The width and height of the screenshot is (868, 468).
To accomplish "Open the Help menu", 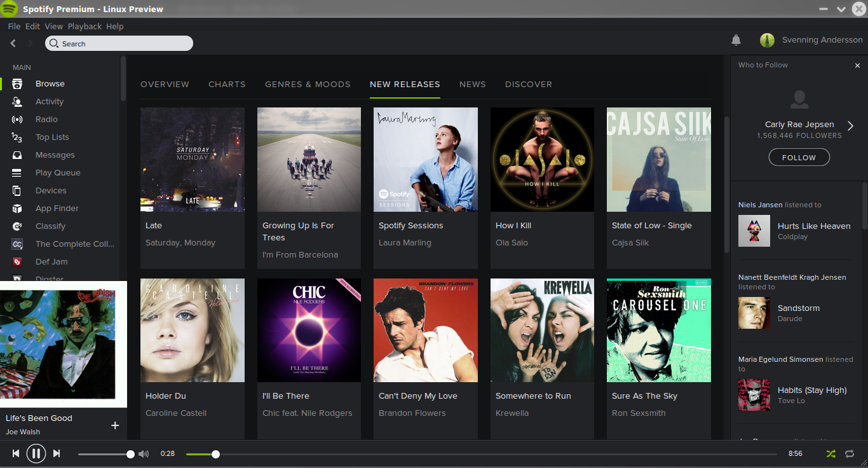I will tap(115, 27).
